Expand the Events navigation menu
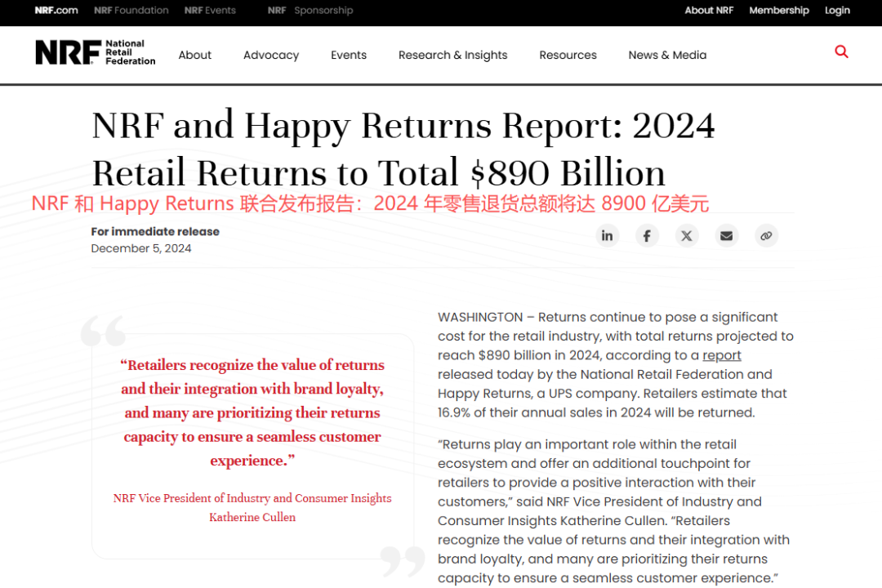The height and width of the screenshot is (588, 882). pyautogui.click(x=349, y=56)
